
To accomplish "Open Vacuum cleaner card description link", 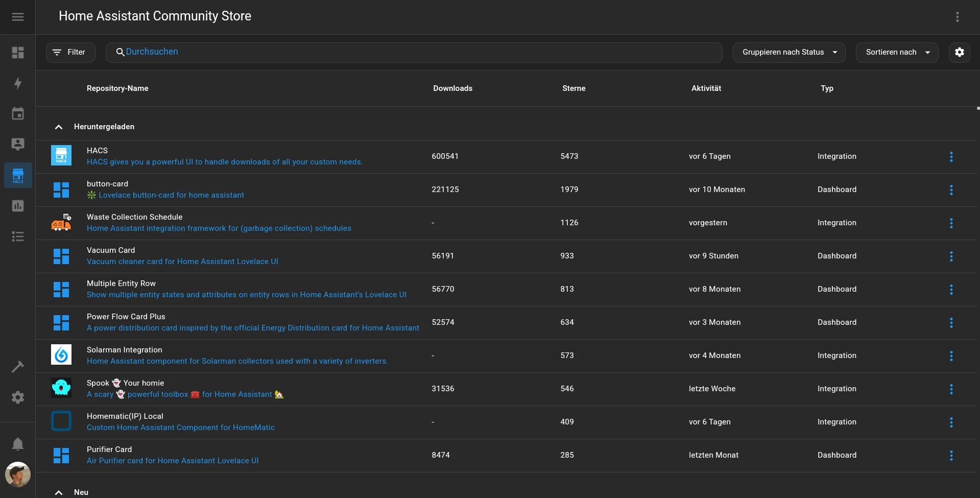I will coord(182,262).
